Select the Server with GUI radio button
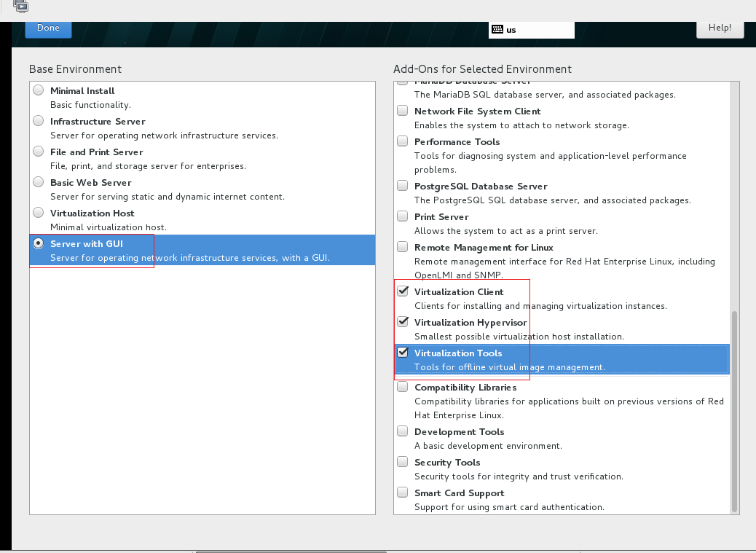 (x=38, y=243)
